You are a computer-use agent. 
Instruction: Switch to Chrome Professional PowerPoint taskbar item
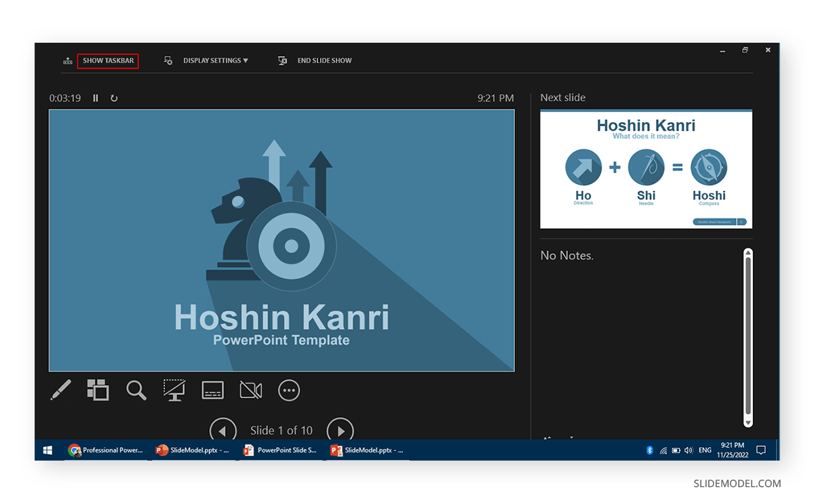tap(106, 450)
